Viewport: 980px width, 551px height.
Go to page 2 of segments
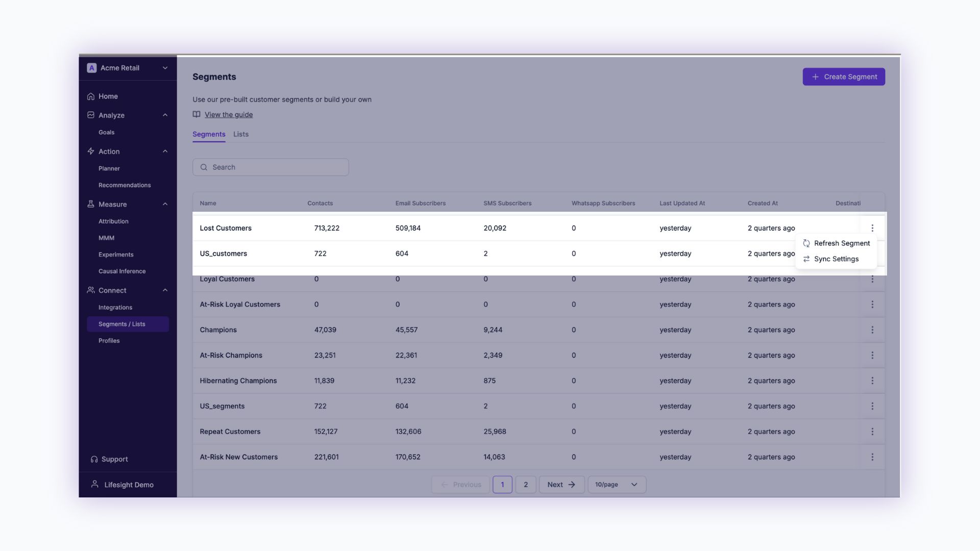(x=526, y=485)
